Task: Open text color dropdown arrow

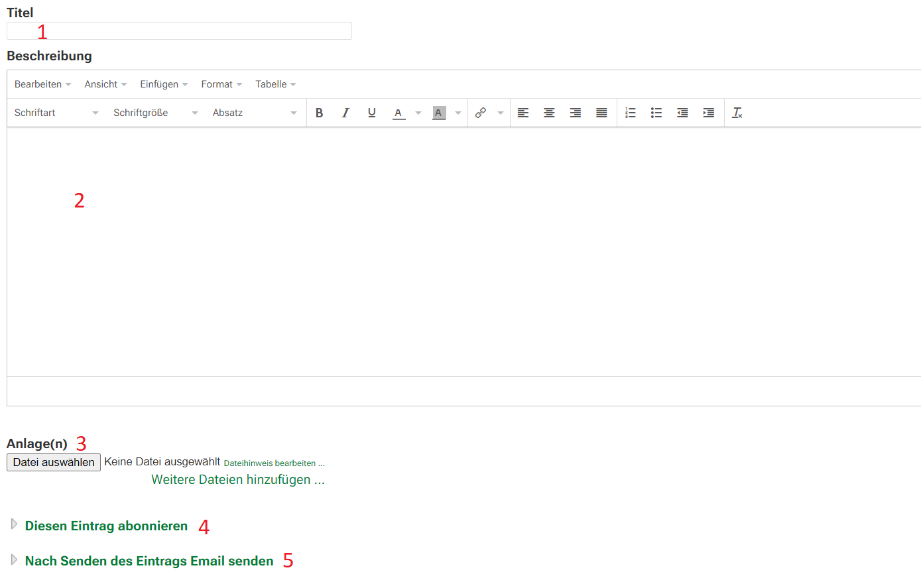Action: click(x=418, y=113)
